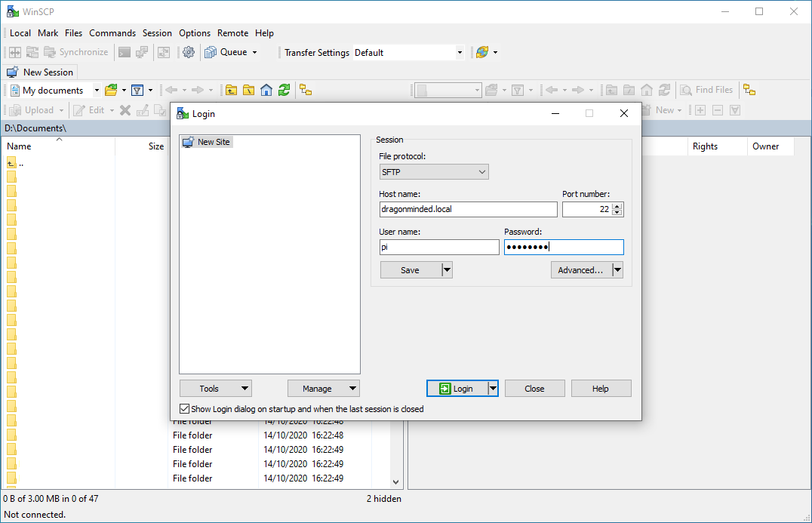Click the local parent directory icon
Viewport: 812px width, 523px height.
231,90
